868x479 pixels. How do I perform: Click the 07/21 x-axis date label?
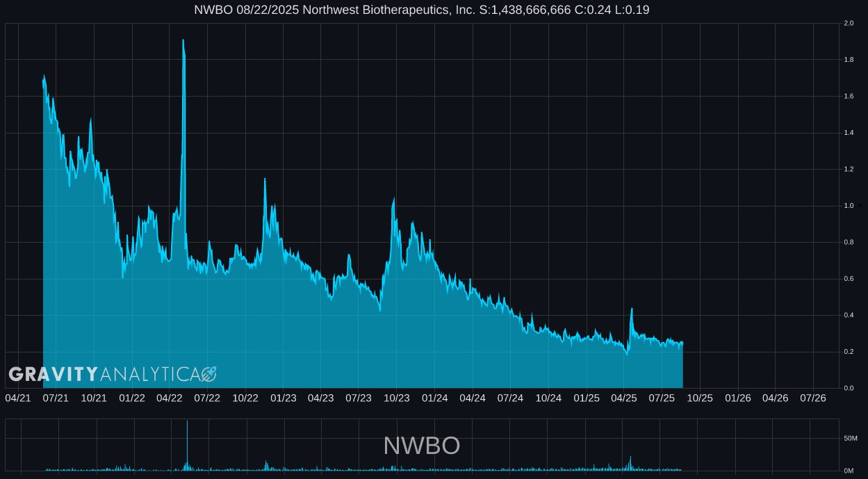click(56, 398)
